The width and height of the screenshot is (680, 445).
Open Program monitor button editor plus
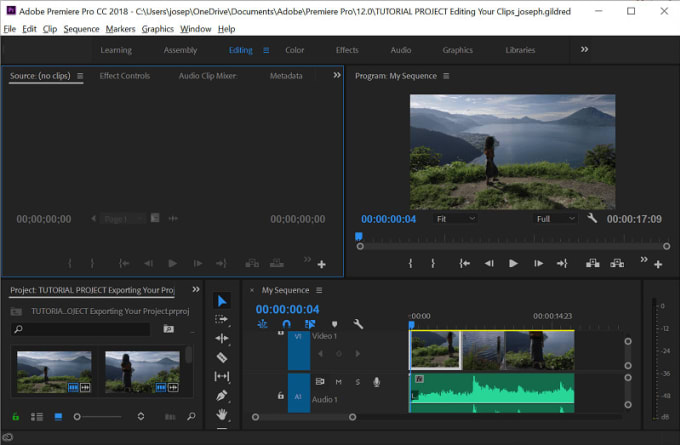pyautogui.click(x=658, y=264)
